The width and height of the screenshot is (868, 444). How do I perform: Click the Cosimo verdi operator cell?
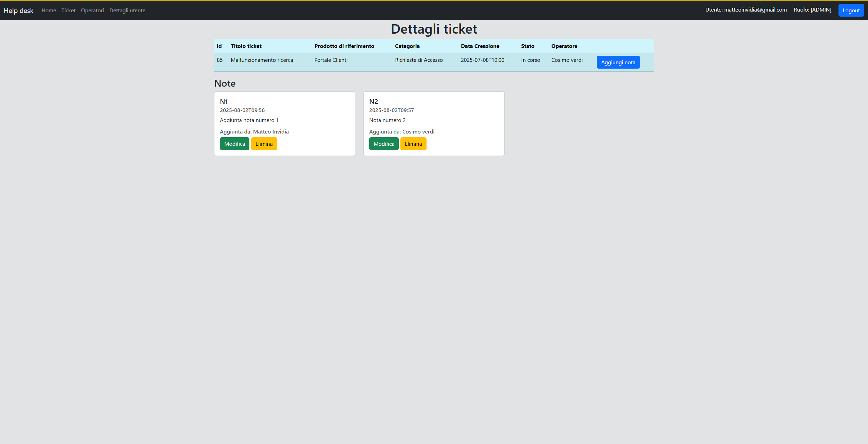tap(567, 60)
